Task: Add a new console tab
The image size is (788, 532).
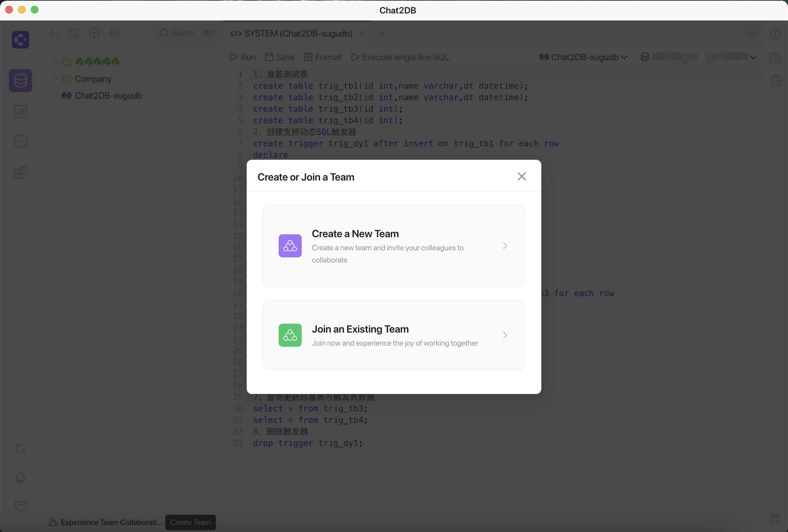Action: (382, 33)
